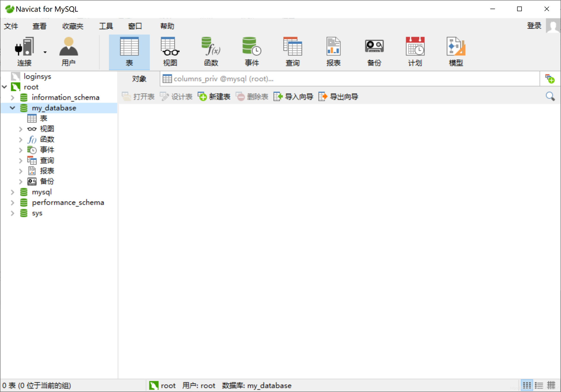Switch to list view mode
Viewport: 561px width, 392px height.
coord(539,385)
